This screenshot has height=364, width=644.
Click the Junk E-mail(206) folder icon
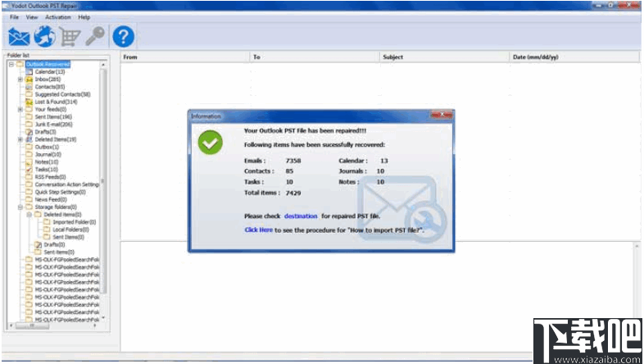point(29,125)
